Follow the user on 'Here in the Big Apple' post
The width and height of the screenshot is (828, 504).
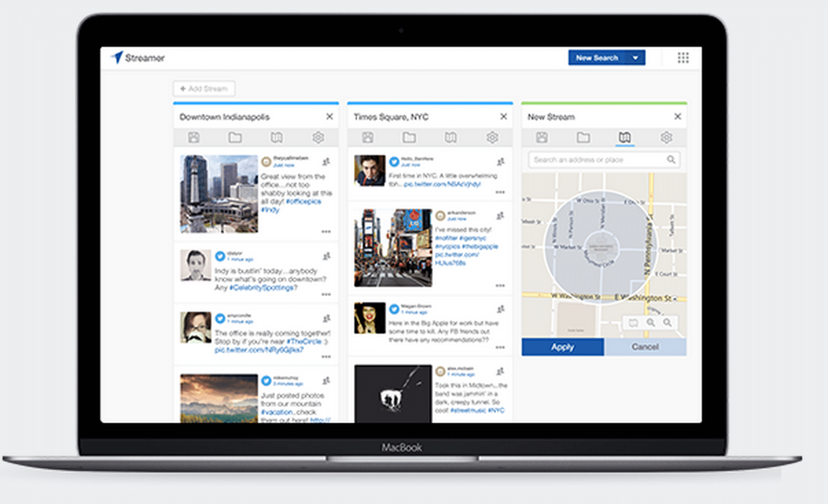pyautogui.click(x=500, y=308)
